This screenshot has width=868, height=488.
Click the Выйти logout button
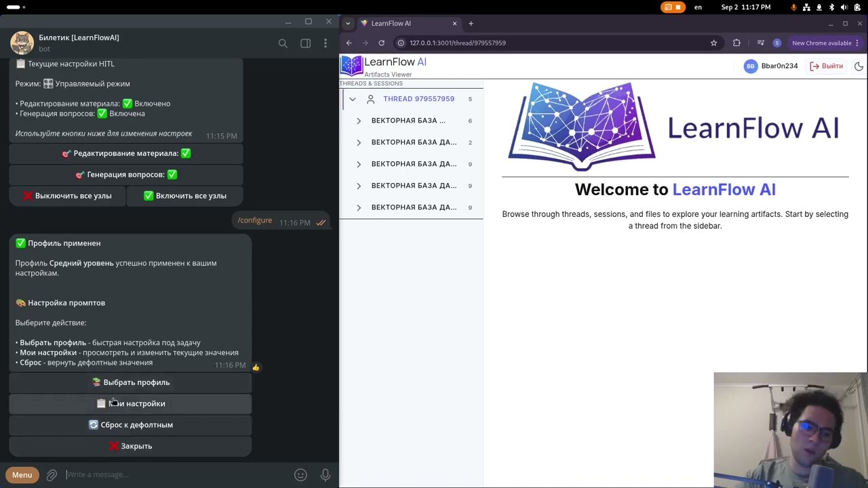click(826, 66)
